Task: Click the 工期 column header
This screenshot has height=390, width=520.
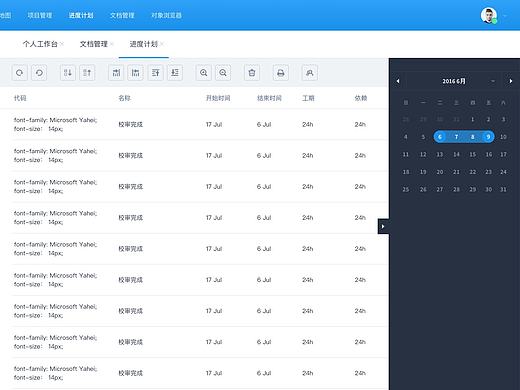Action: click(308, 98)
